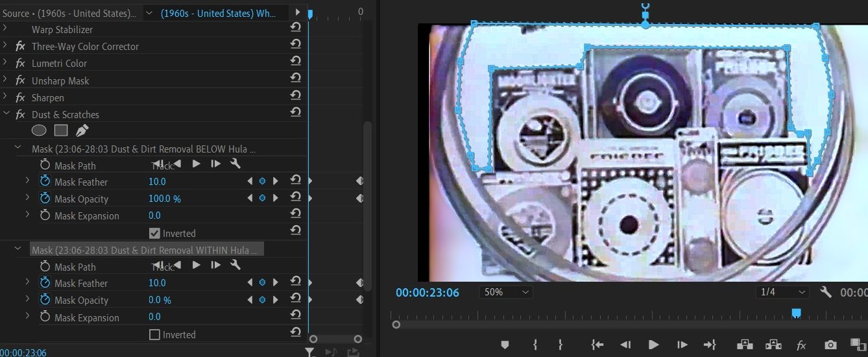Toggle the Mask Feather stopwatch in first mask
Viewport: 868px width, 357px height.
click(x=45, y=181)
